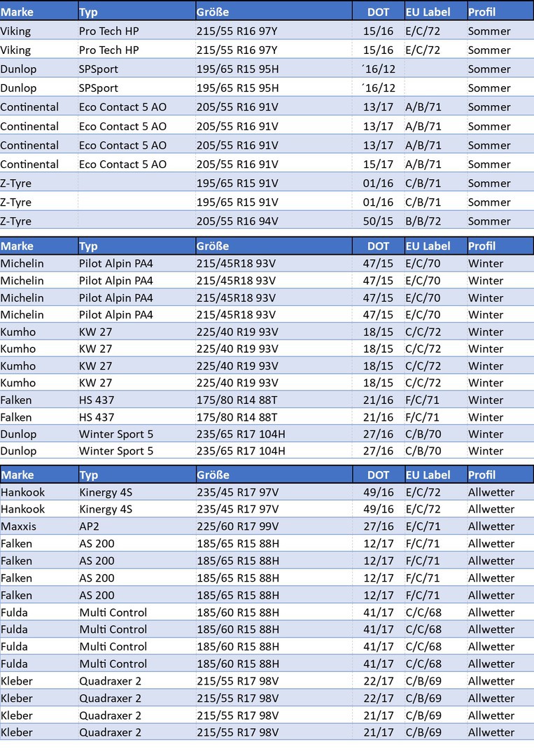
Task: Select the bottom-most Kleber brand cell
Action: [17, 732]
